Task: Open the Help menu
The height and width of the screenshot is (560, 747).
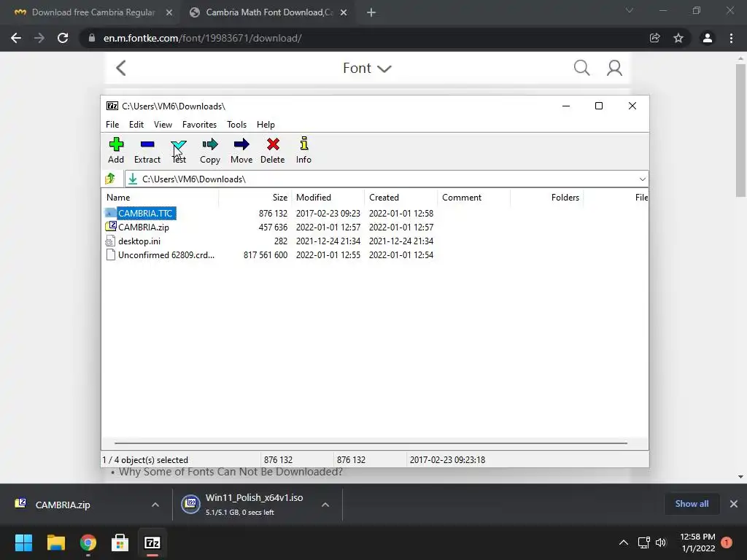Action: (266, 124)
